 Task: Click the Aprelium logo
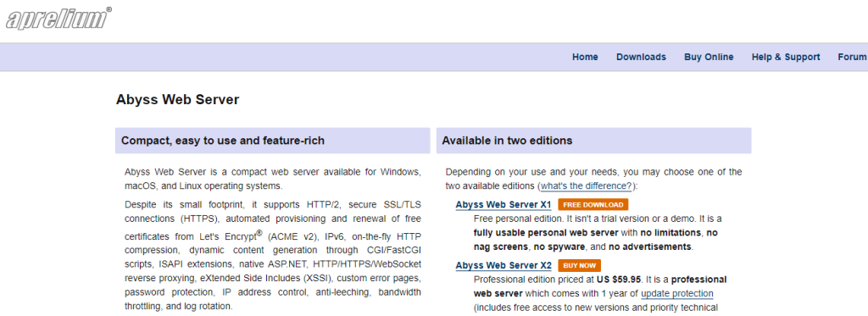click(x=58, y=18)
